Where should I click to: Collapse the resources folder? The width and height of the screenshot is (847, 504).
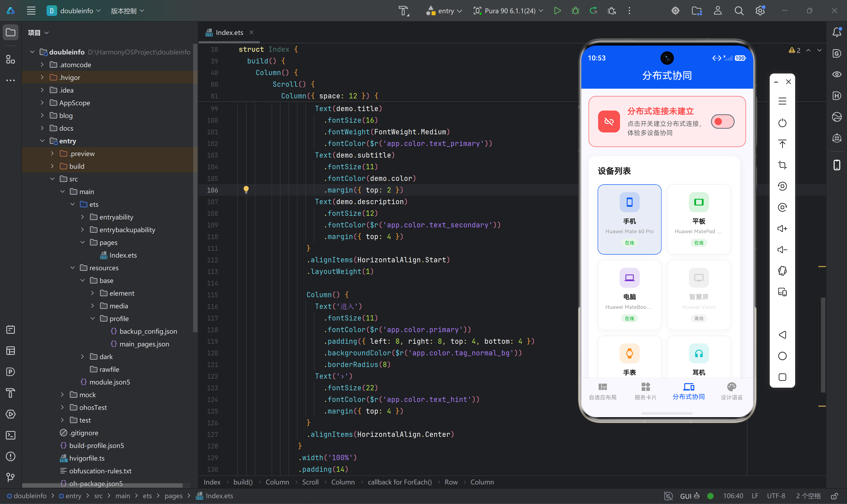pyautogui.click(x=73, y=268)
